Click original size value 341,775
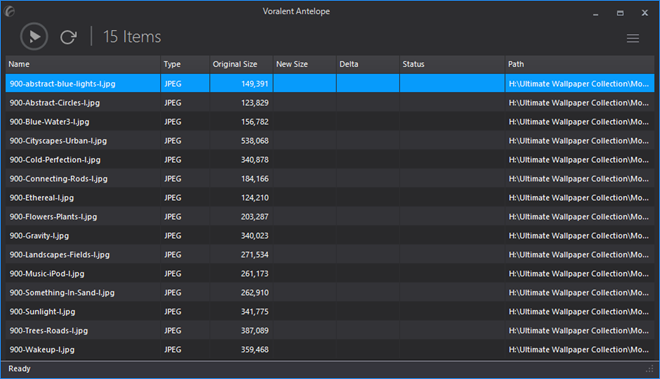This screenshot has width=660, height=379. click(255, 312)
